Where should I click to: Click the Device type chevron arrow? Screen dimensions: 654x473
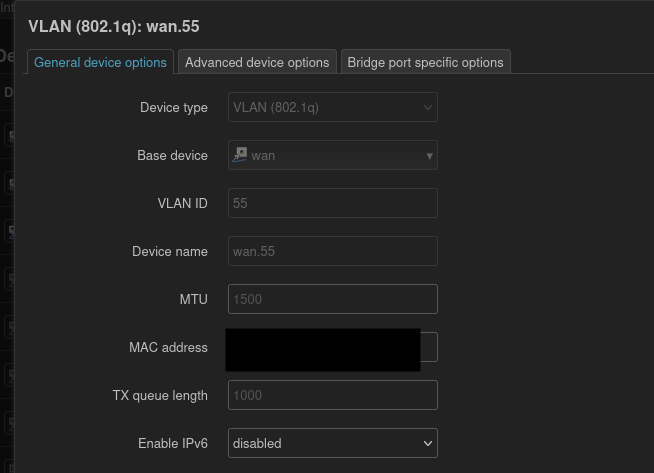[x=428, y=108]
